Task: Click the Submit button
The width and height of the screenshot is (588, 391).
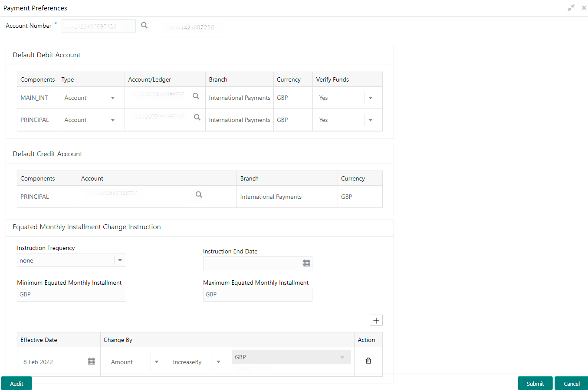Action: 535,384
